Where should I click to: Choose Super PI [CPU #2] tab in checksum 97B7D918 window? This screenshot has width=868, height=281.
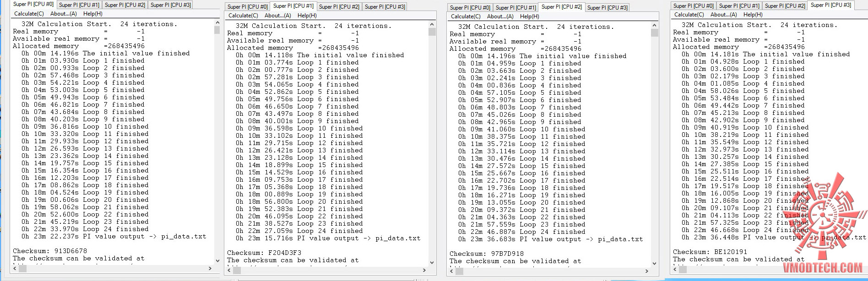(562, 7)
